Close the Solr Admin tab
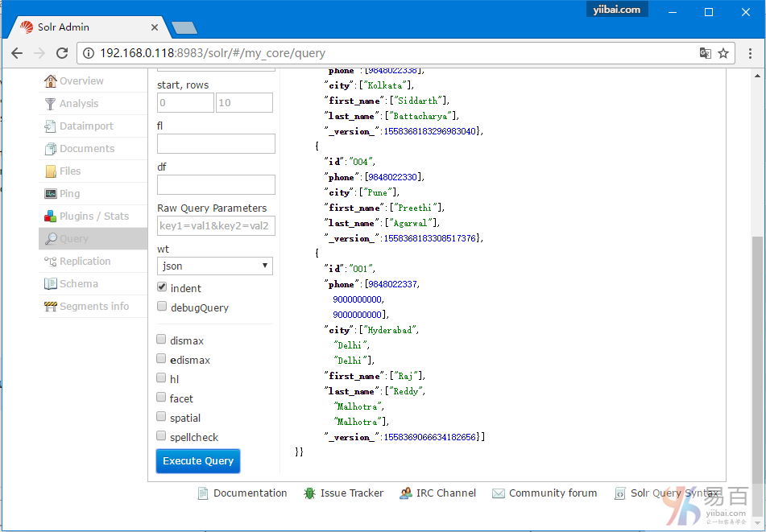 (155, 27)
